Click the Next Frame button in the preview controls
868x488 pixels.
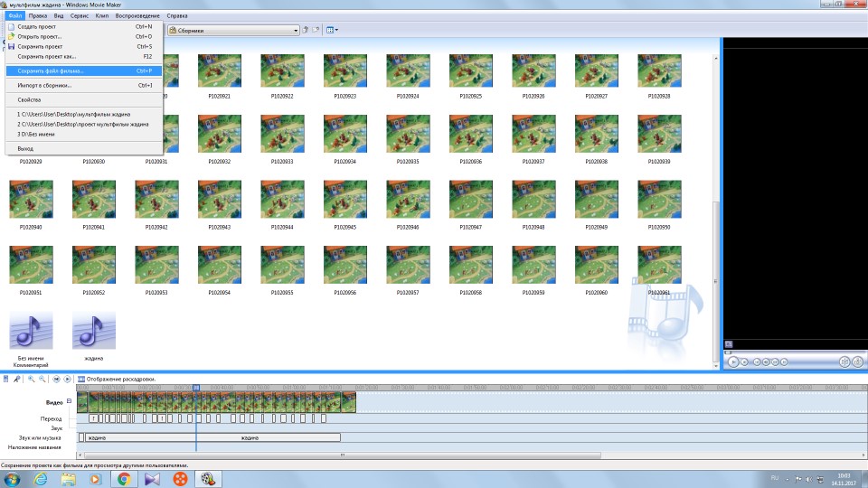(775, 361)
